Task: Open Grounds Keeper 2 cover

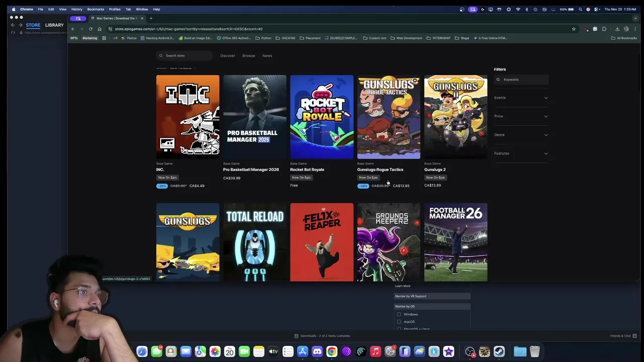Action: (388, 242)
